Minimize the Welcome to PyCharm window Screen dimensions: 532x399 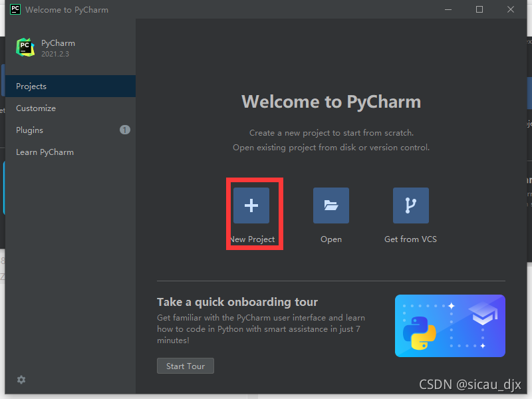click(448, 9)
